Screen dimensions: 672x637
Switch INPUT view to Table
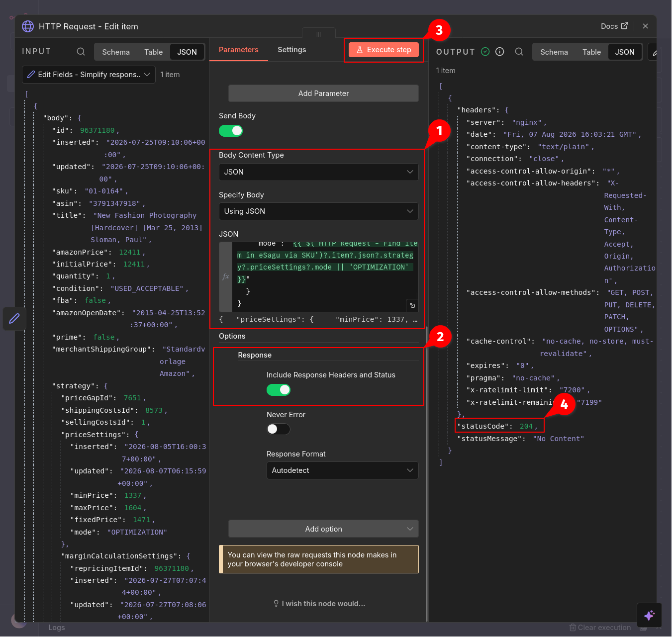[x=154, y=52]
